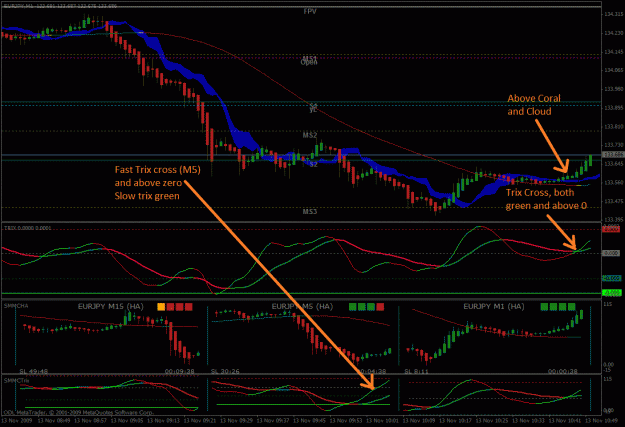Click the 00:00:38 countdown timer
625x427 pixels.
[563, 371]
